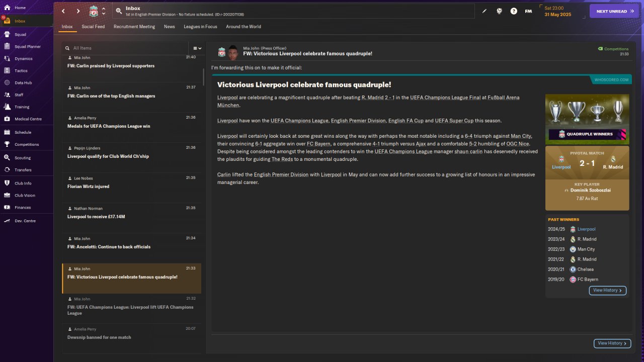644x362 pixels.
Task: Click the pencil edit icon in top bar
Action: pyautogui.click(x=485, y=11)
